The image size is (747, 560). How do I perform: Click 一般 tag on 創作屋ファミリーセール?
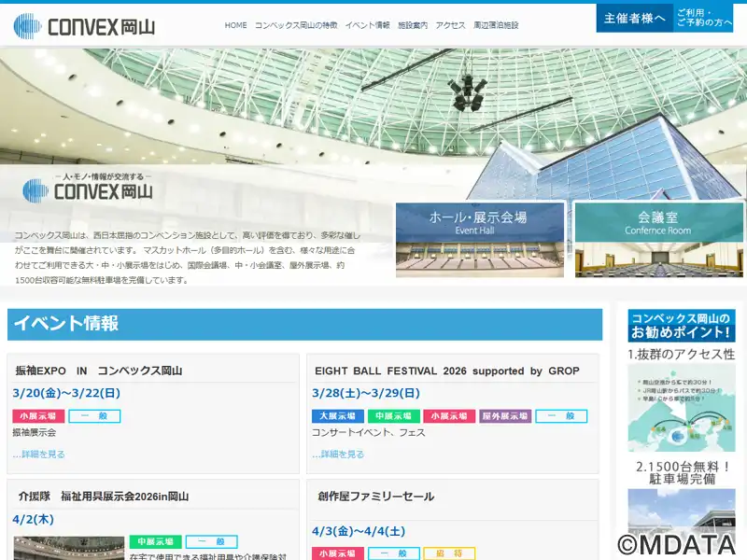(x=393, y=553)
